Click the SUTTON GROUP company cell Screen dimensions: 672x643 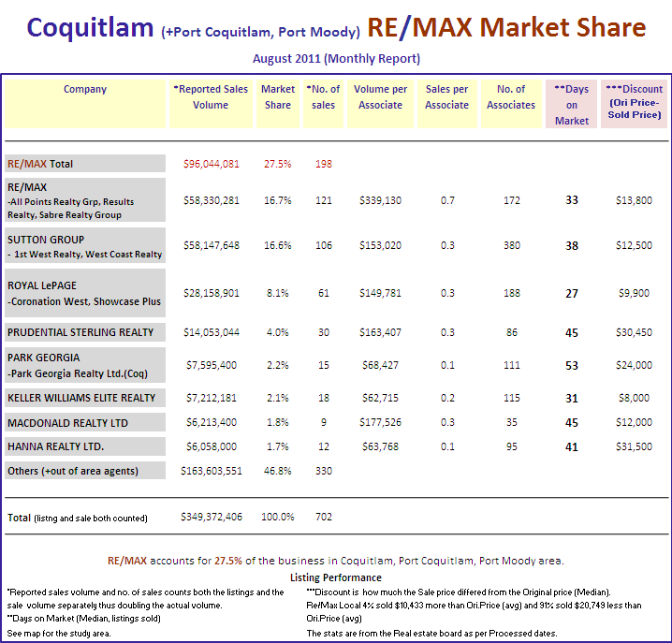pyautogui.click(x=85, y=246)
